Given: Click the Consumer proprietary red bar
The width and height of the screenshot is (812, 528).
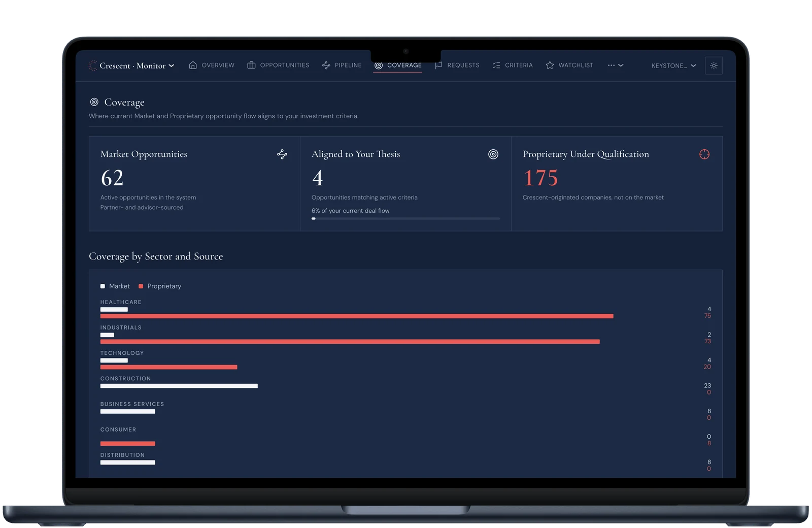Looking at the screenshot, I should pyautogui.click(x=128, y=444).
